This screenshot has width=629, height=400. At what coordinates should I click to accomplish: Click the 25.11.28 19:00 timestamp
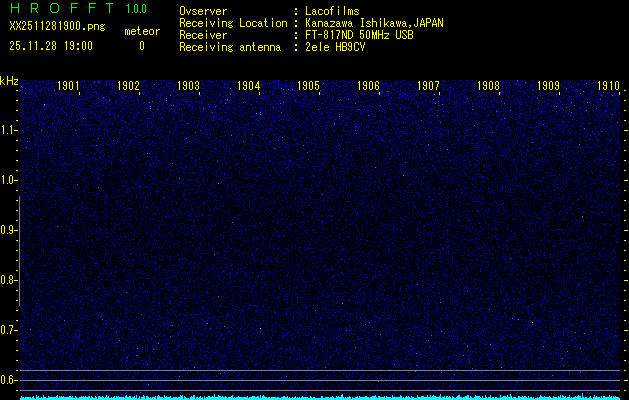(50, 45)
